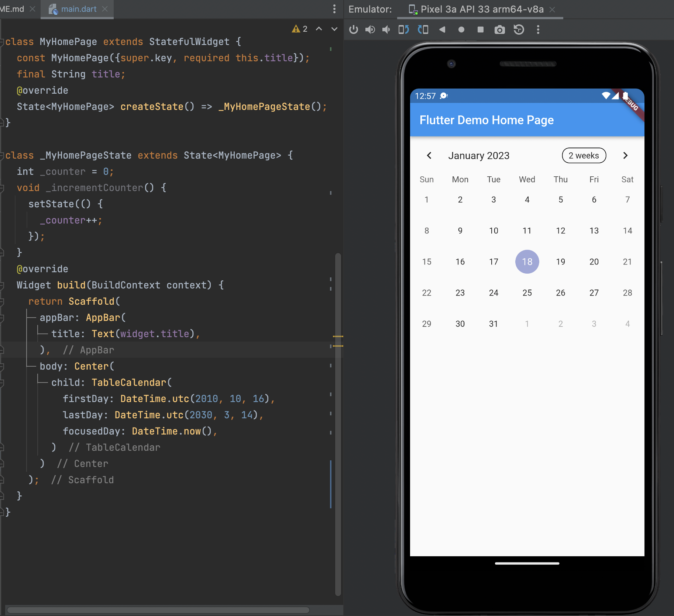Place cursor on 'child: TableCalendar(' line
Screen dimensions: 674x616
tap(111, 383)
